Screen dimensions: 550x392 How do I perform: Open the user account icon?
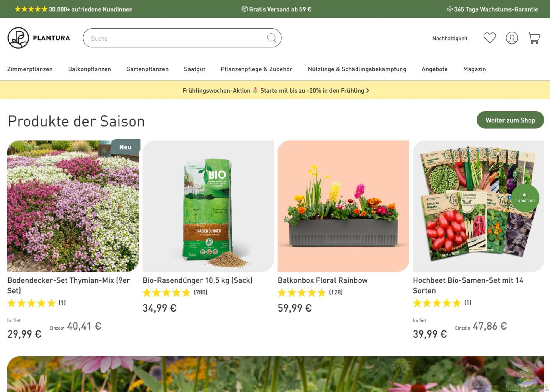click(512, 38)
